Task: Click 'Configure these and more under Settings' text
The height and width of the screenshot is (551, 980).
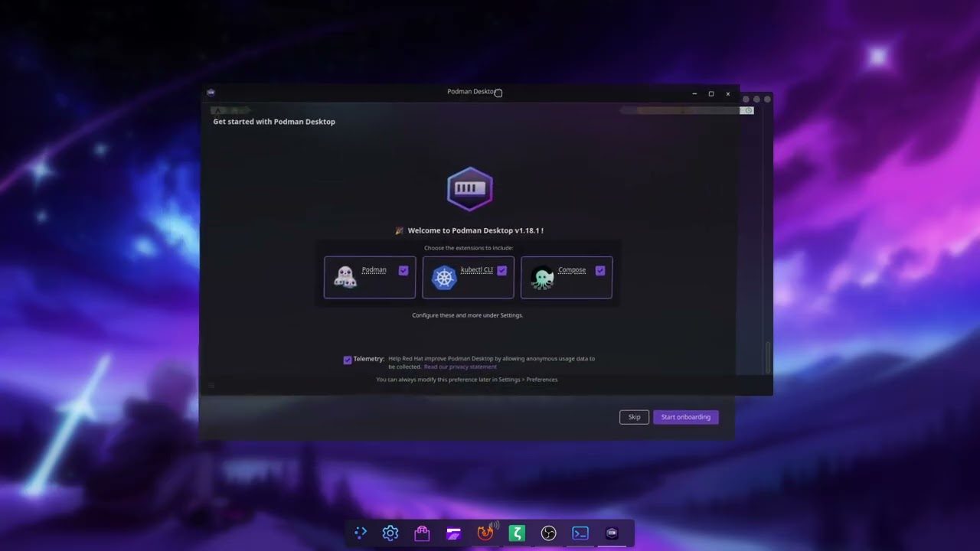Action: 467,315
